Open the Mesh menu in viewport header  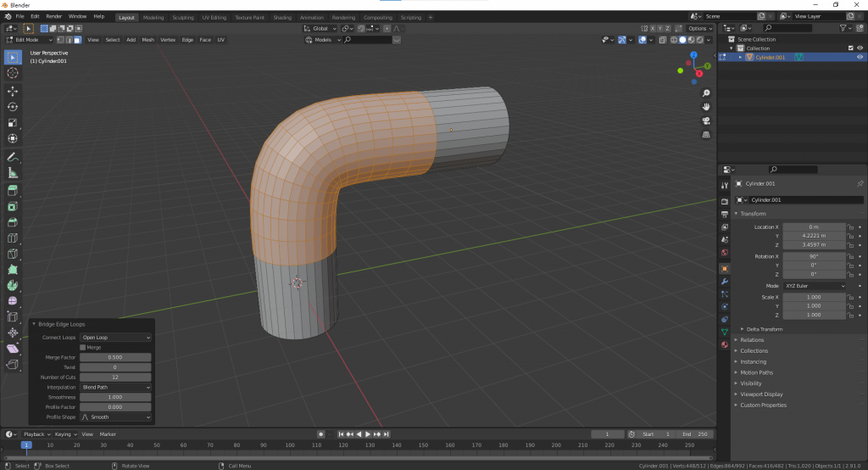tap(147, 40)
